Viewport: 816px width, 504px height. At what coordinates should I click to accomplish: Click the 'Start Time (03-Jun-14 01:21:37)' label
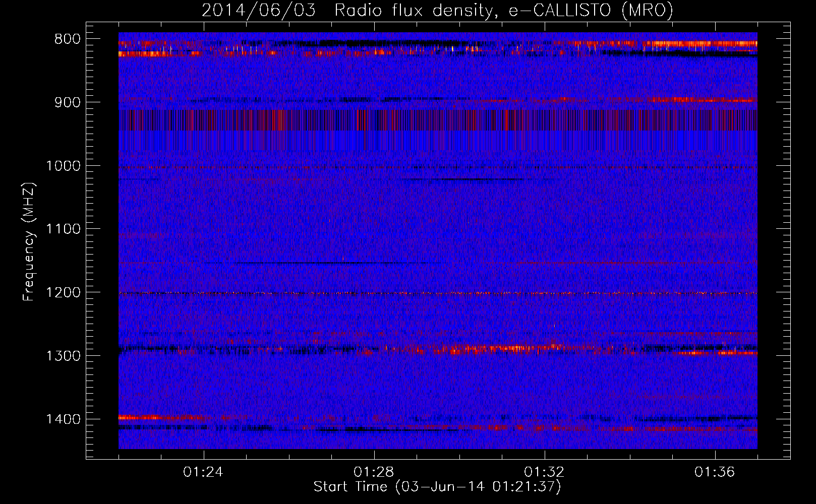[x=437, y=487]
